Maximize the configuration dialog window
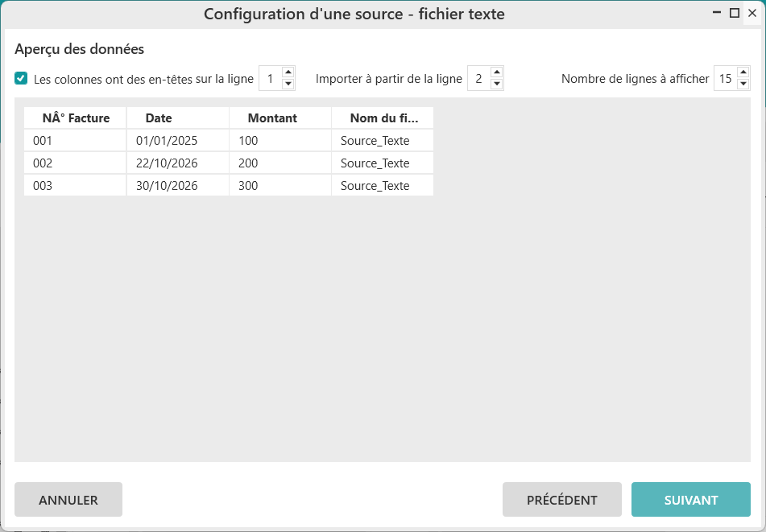Image resolution: width=766 pixels, height=532 pixels. click(x=734, y=13)
